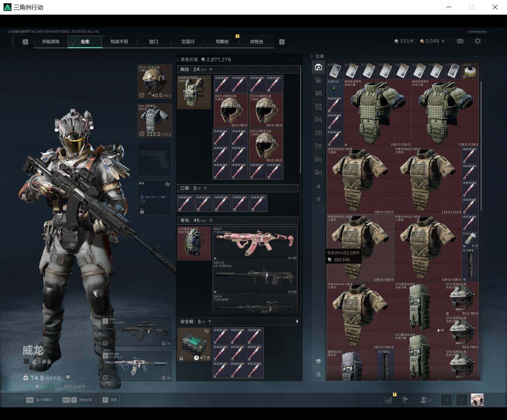Click the help icon beside 安全箱
This screenshot has height=420, width=507.
(x=210, y=322)
